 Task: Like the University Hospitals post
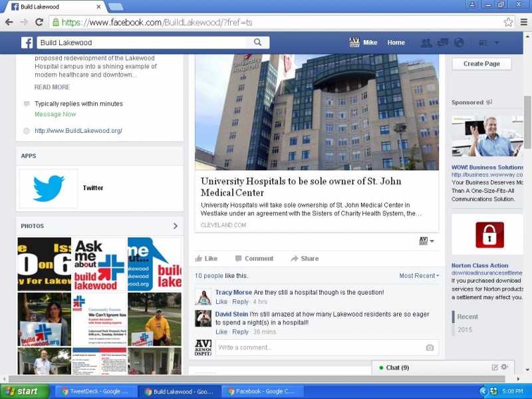[x=206, y=259]
